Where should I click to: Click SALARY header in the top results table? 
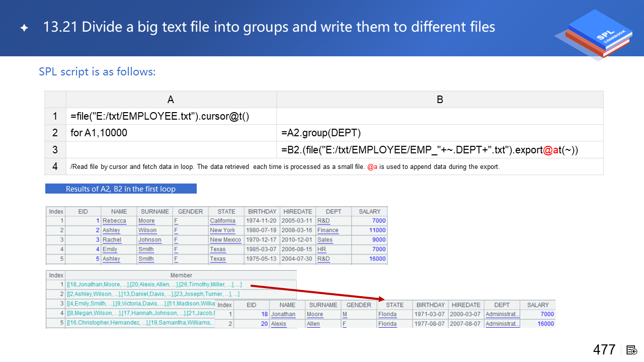pyautogui.click(x=369, y=212)
